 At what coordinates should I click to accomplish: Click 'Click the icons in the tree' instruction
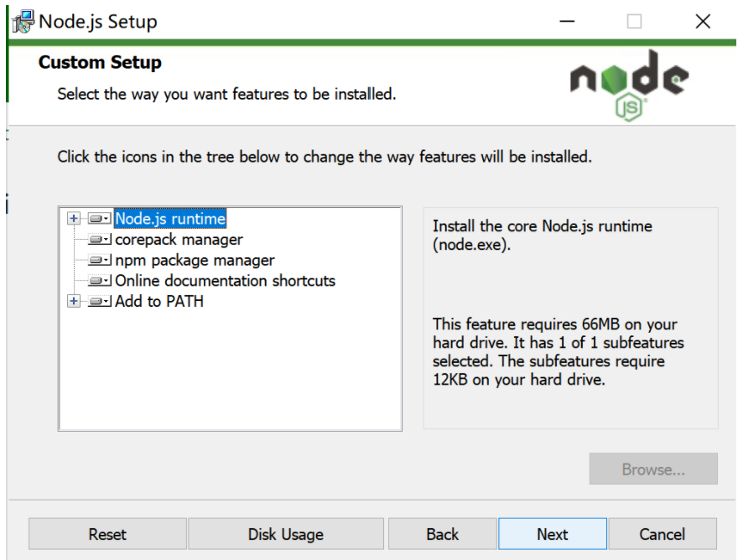click(325, 157)
